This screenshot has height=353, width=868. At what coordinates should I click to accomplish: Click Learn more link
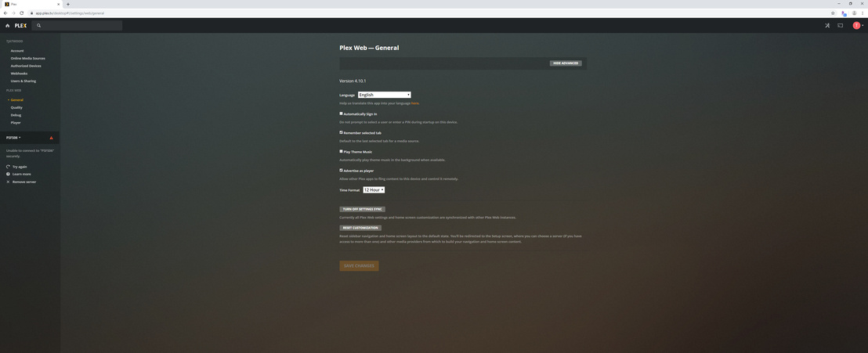22,174
